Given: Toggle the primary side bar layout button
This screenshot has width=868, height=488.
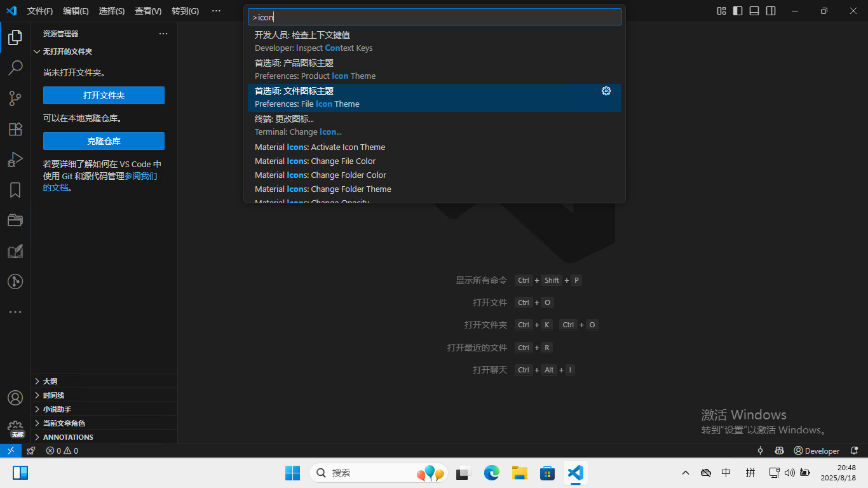Looking at the screenshot, I should point(737,11).
